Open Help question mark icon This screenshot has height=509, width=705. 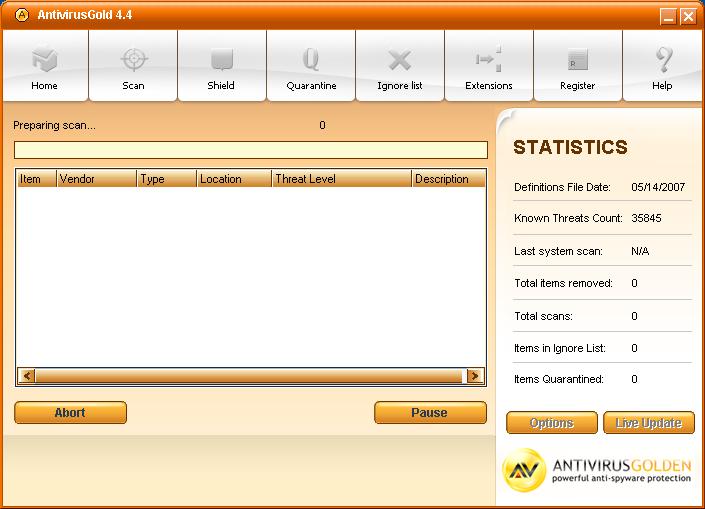pos(662,62)
